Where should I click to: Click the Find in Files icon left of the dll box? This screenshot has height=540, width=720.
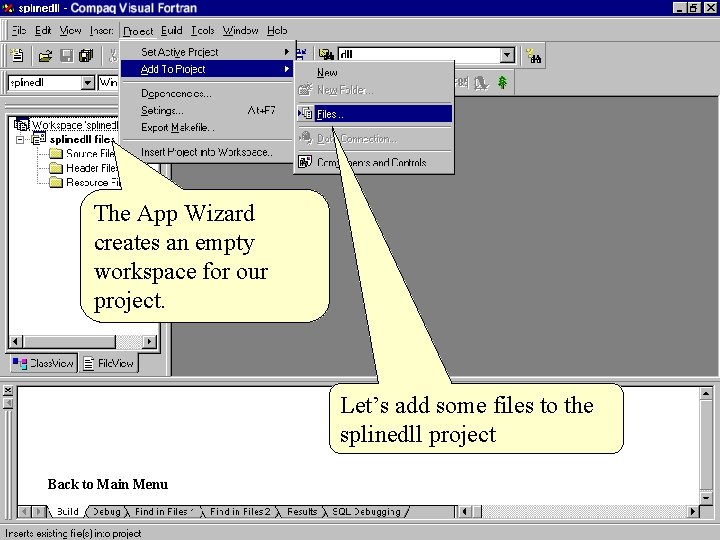pyautogui.click(x=326, y=55)
